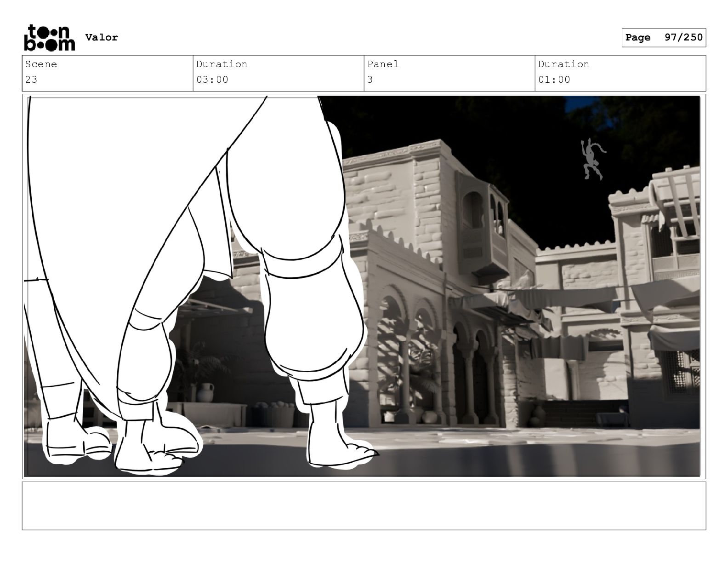Select the 'Valor' project title text
Viewport: 728px width, 563px height.
pyautogui.click(x=102, y=37)
